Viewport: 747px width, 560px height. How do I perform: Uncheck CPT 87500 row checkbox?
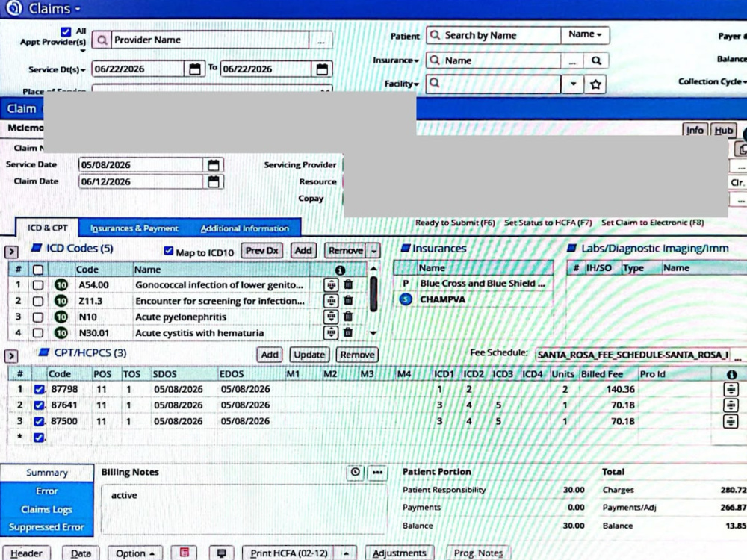pos(39,421)
